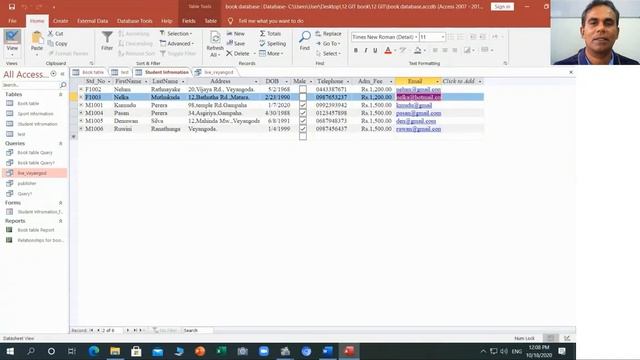Run the Spelling check

point(273,43)
